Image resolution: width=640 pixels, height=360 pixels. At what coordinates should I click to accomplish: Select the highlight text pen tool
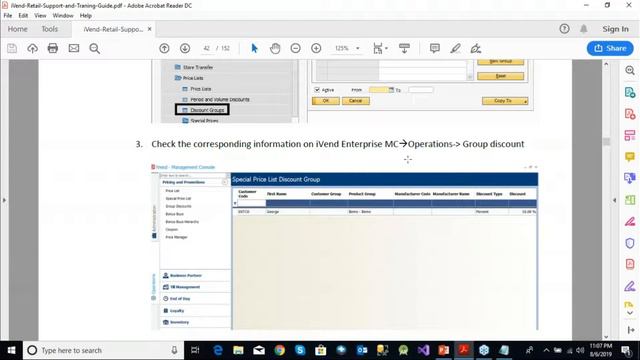coord(455,48)
